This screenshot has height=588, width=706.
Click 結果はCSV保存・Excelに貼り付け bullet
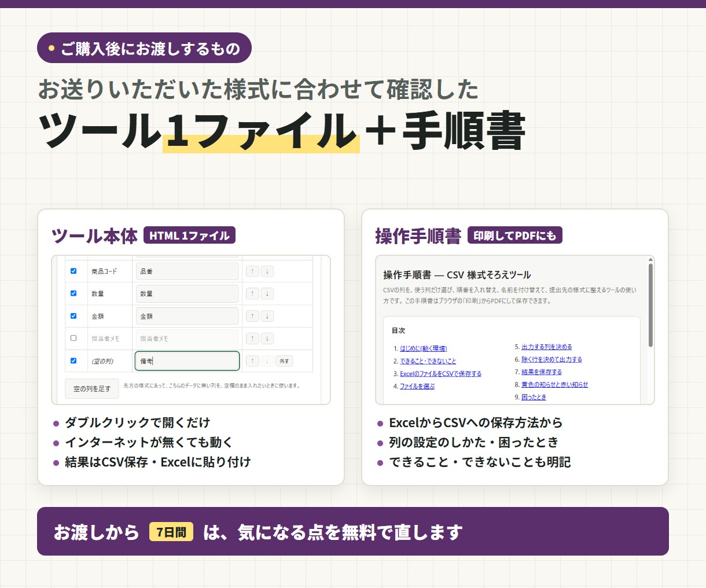pyautogui.click(x=157, y=462)
